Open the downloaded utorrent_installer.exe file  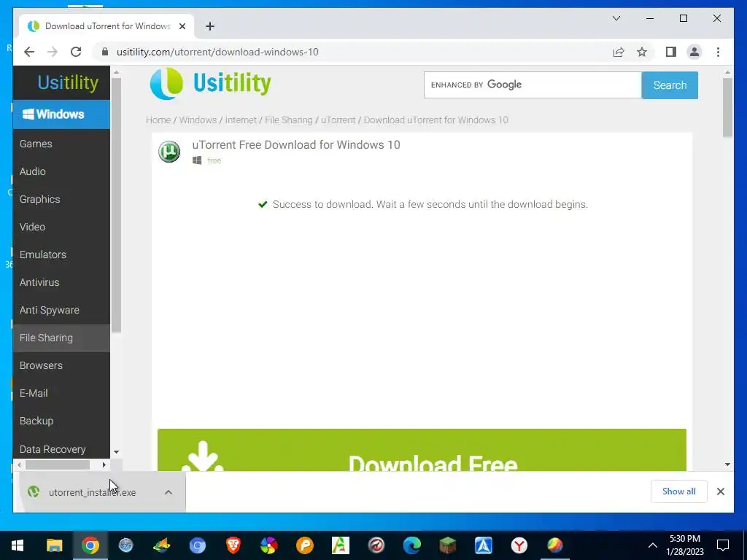[92, 492]
